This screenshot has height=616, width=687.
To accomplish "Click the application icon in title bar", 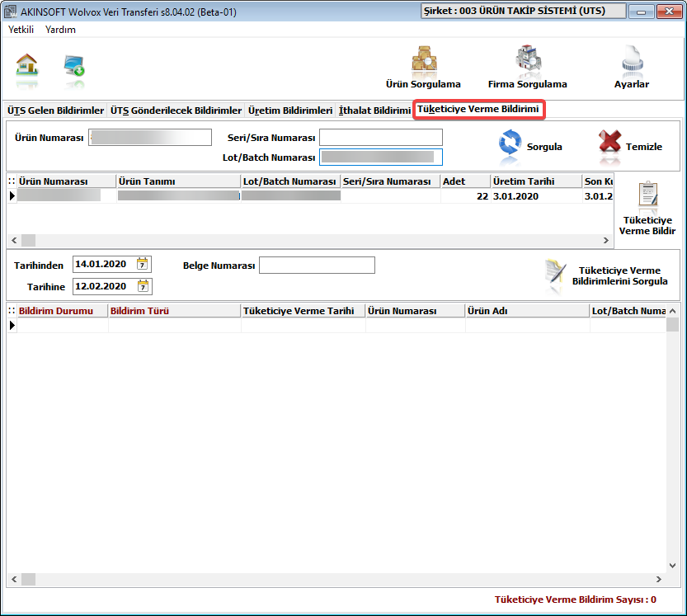I will pyautogui.click(x=10, y=12).
